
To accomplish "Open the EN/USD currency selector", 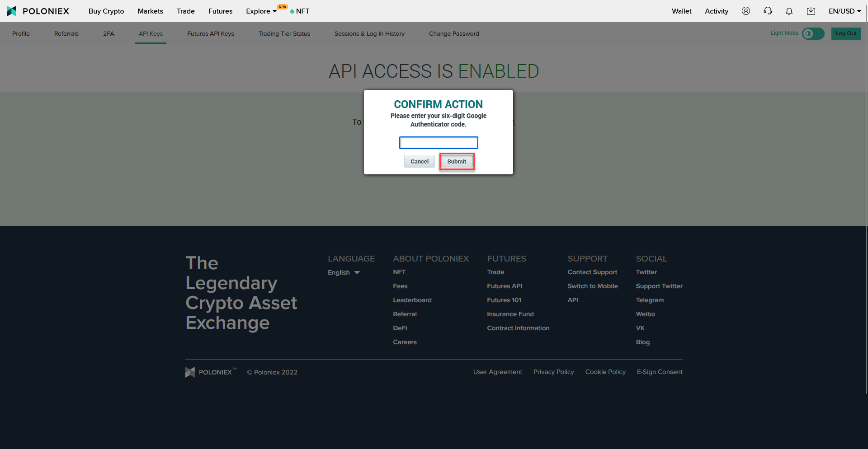I will pyautogui.click(x=844, y=11).
